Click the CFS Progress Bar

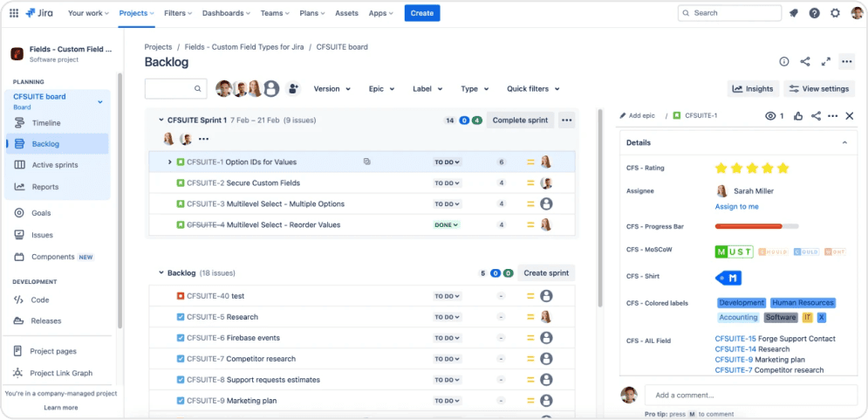756,226
